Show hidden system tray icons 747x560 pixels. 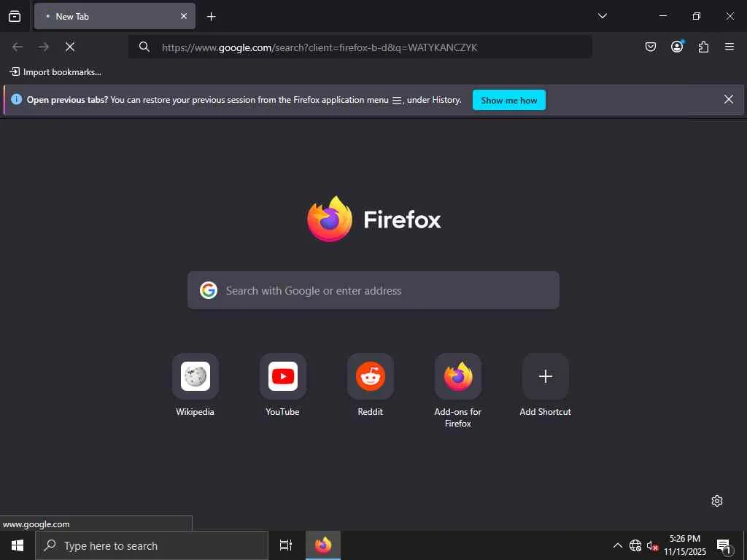click(x=617, y=545)
